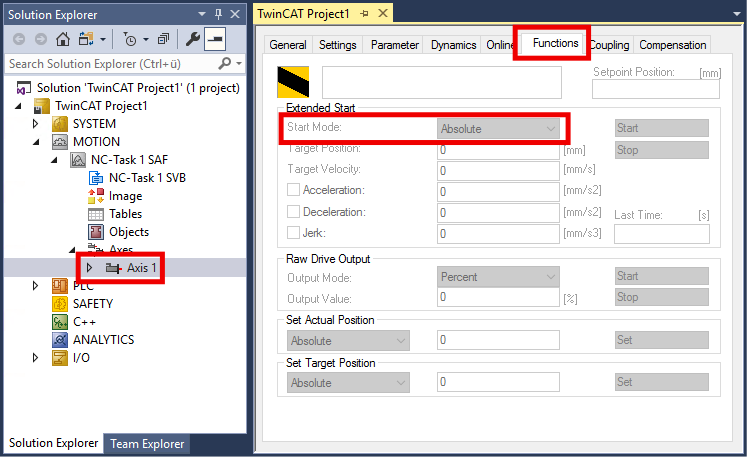Switch to the Compensation tab
Screen dimensions: 747x457
point(673,45)
